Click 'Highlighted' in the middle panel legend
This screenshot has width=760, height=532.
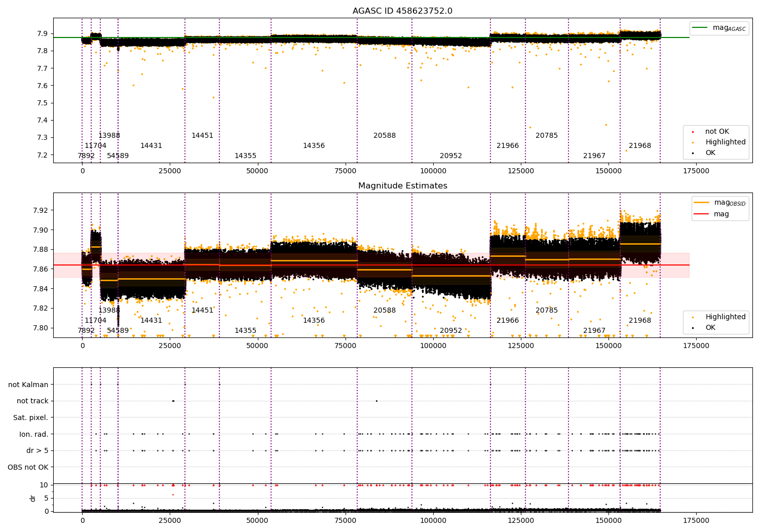point(720,317)
